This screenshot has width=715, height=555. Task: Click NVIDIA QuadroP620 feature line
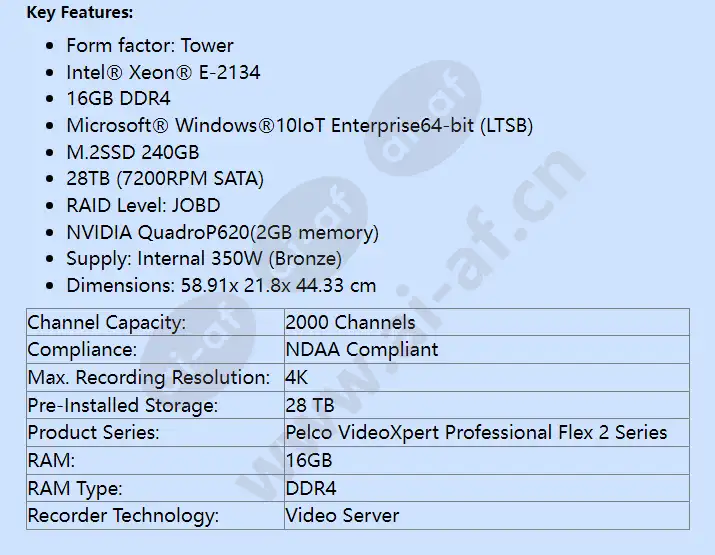pyautogui.click(x=223, y=233)
